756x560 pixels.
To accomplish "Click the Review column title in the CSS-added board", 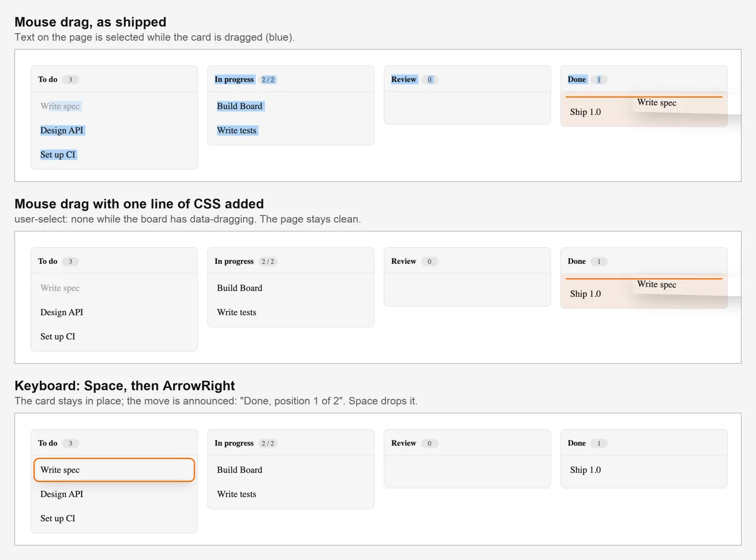I will tap(403, 262).
